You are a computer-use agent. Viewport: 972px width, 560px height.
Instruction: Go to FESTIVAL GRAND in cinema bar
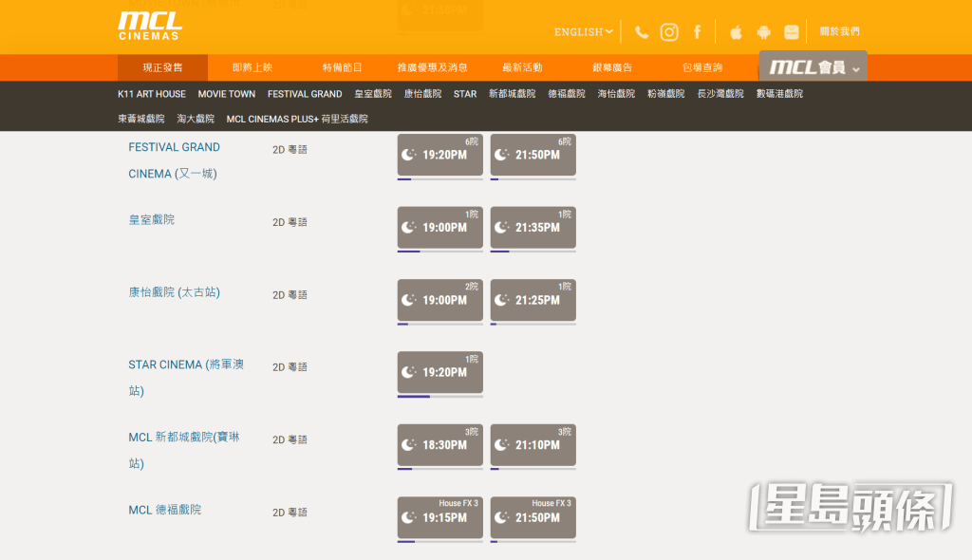(x=305, y=94)
